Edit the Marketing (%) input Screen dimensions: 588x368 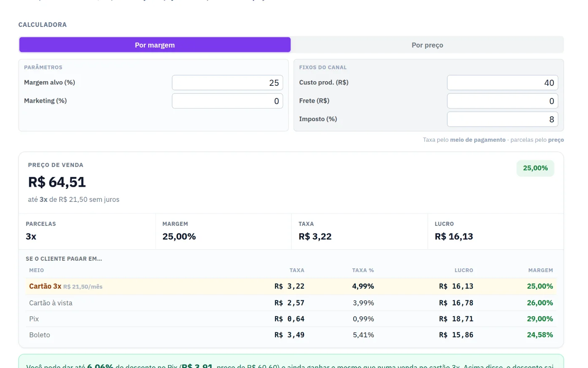[227, 101]
